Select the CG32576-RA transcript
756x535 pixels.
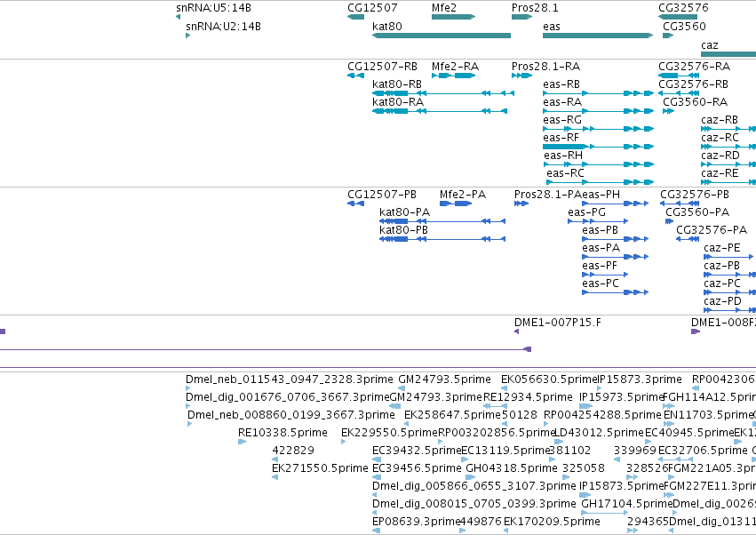pos(679,76)
